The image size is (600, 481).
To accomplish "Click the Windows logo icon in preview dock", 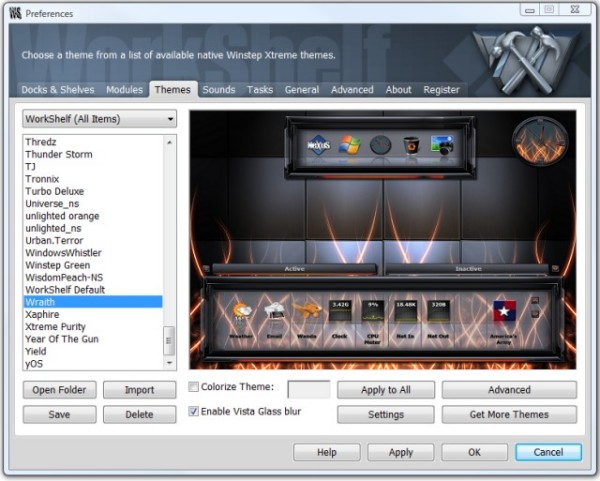I will pos(350,145).
